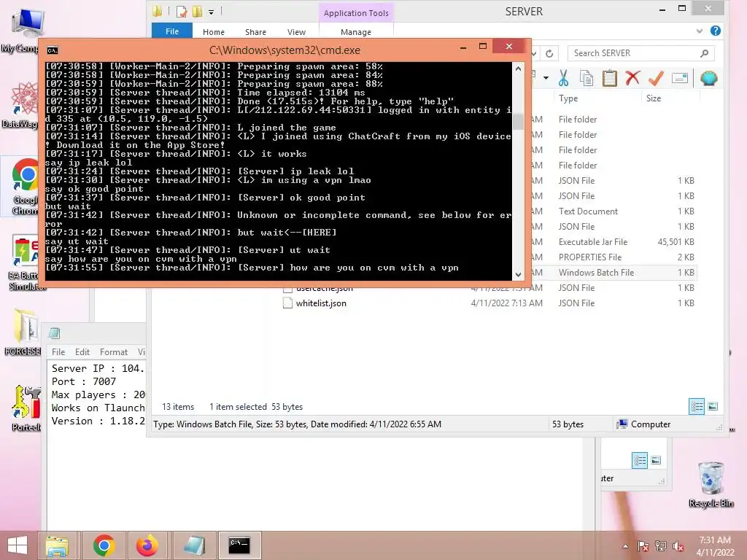Viewport: 747px width, 560px height.
Task: Open File Explorer from the taskbar
Action: click(x=57, y=545)
